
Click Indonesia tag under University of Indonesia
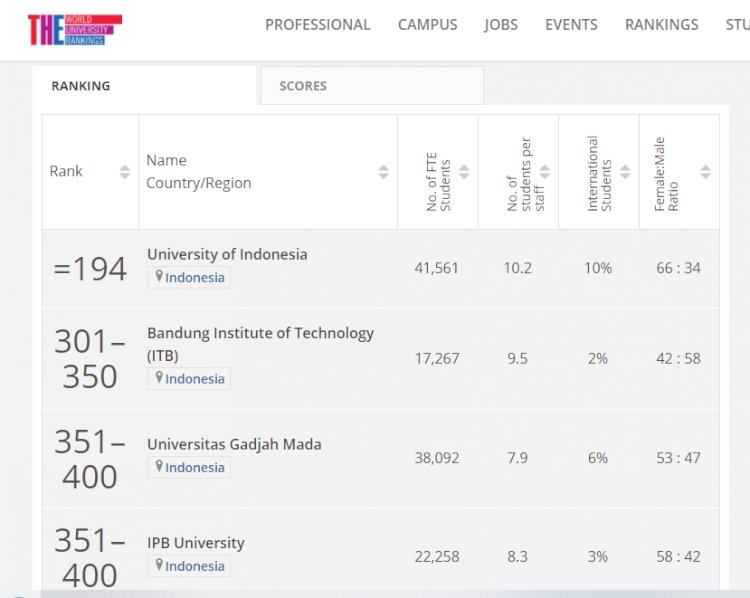pyautogui.click(x=189, y=277)
